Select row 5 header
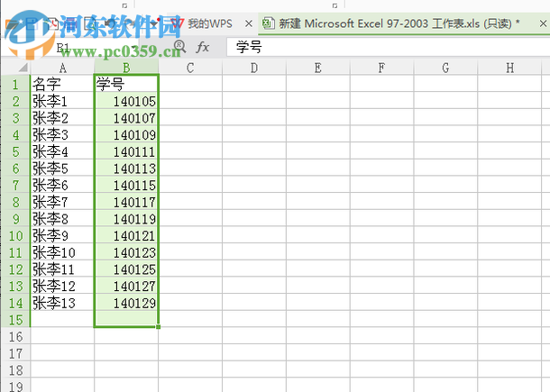550x392 pixels. coord(15,151)
